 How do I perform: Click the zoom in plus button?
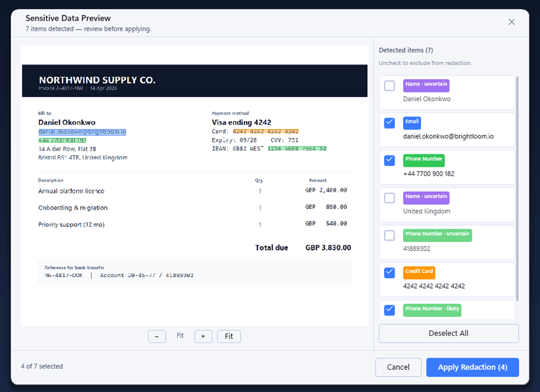203,336
